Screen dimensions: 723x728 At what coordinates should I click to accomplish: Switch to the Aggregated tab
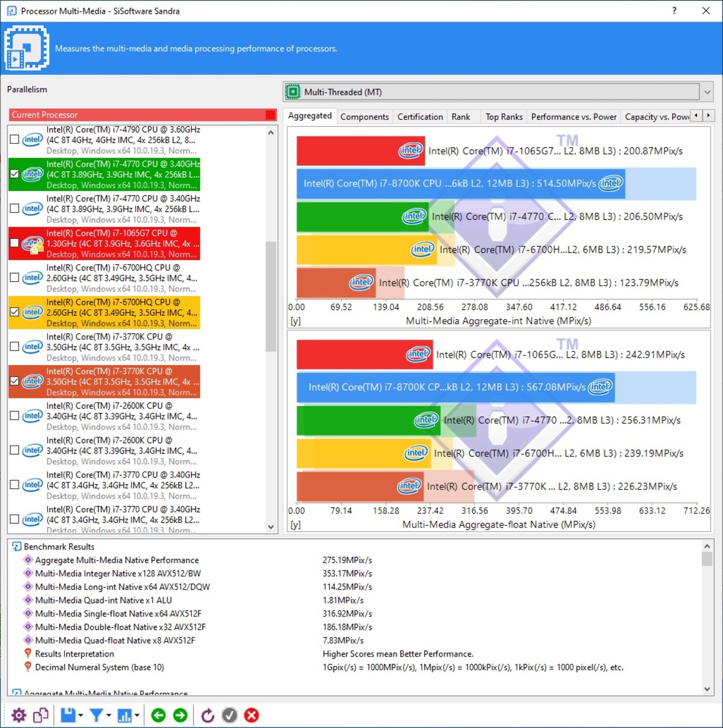pyautogui.click(x=310, y=116)
